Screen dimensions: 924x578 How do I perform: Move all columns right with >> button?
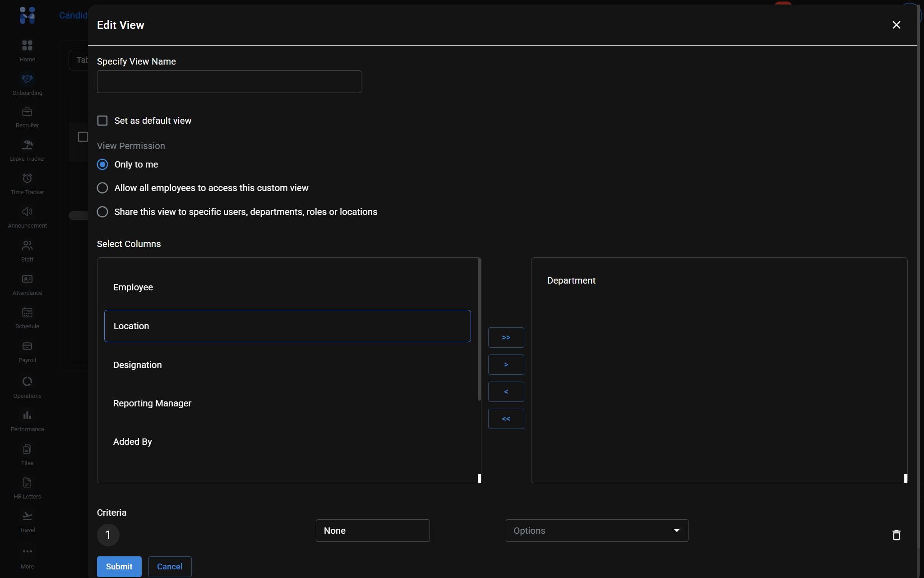[x=506, y=337]
